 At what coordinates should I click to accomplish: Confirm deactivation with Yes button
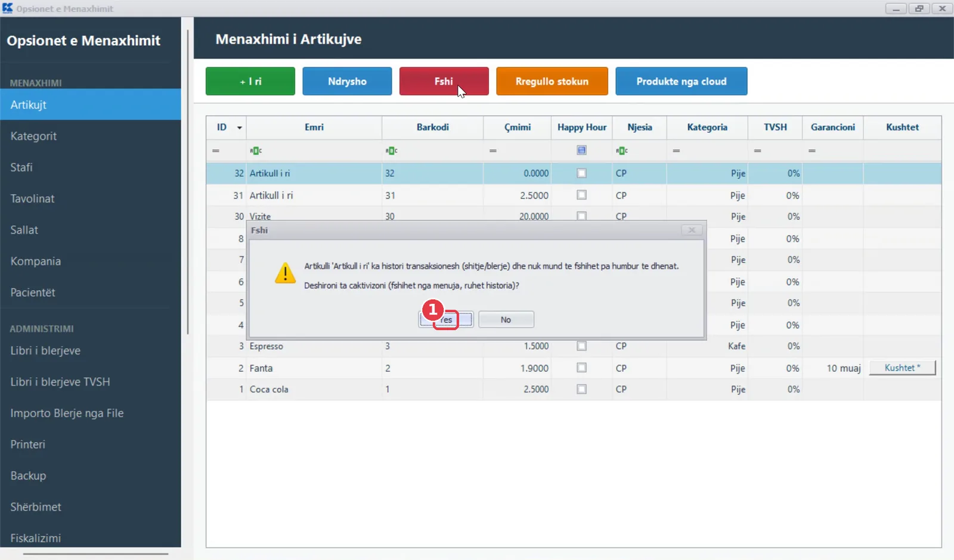446,320
